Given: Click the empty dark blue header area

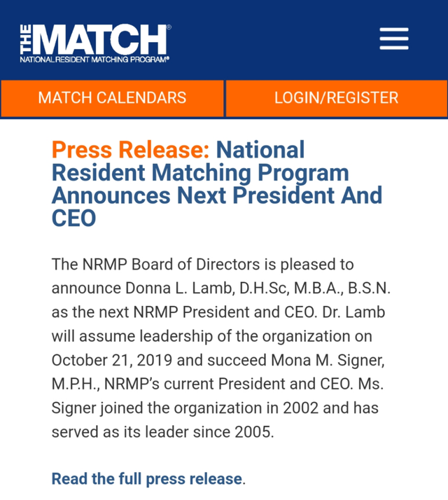Looking at the screenshot, I should pos(280,39).
